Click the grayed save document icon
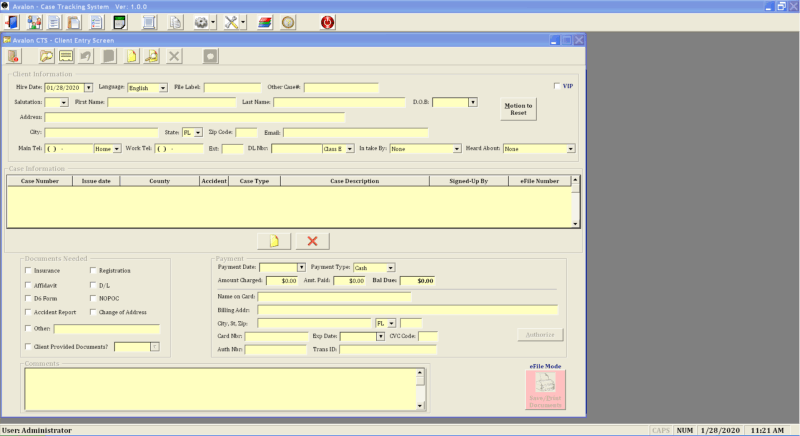The image size is (800, 436). coord(109,56)
